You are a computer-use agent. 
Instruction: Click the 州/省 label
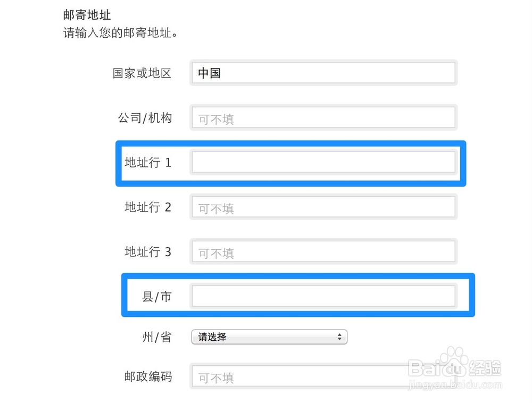pos(156,337)
